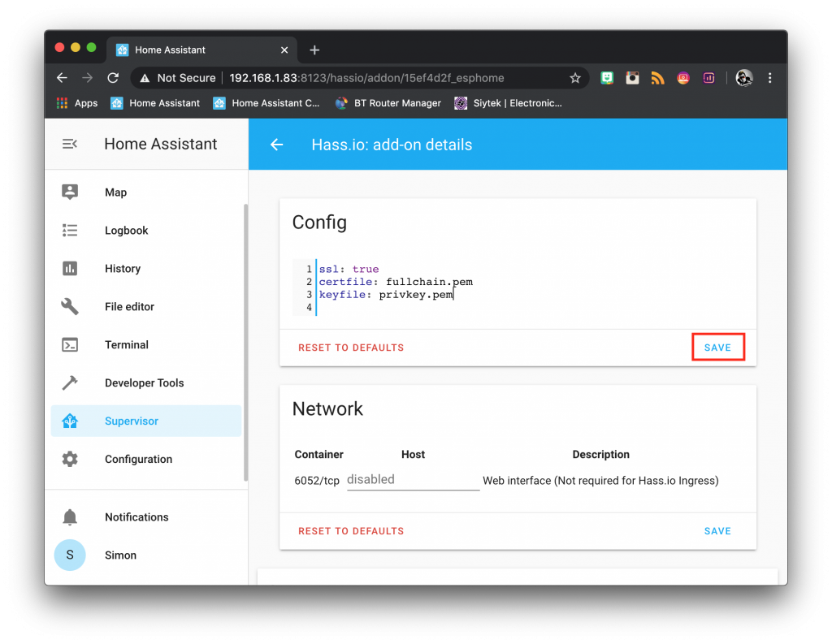Click the certfile: fullchain.pem line
The image size is (832, 644).
396,282
